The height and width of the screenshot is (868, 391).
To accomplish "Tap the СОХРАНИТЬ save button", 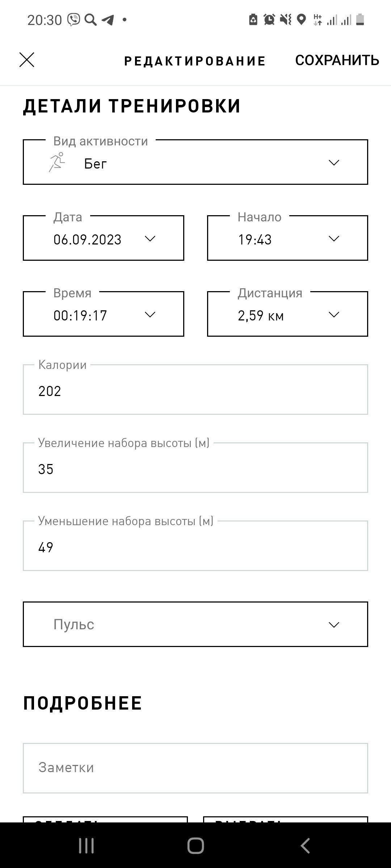I will click(337, 60).
